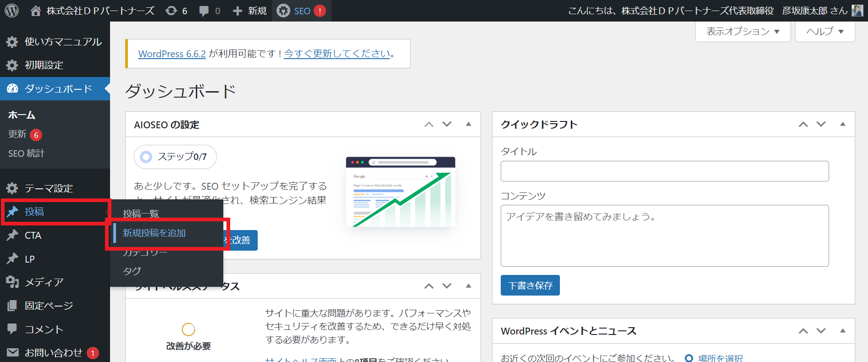Select 投稿一覧 in the flyout menu
Viewport: 868px width, 362px height.
click(x=141, y=214)
